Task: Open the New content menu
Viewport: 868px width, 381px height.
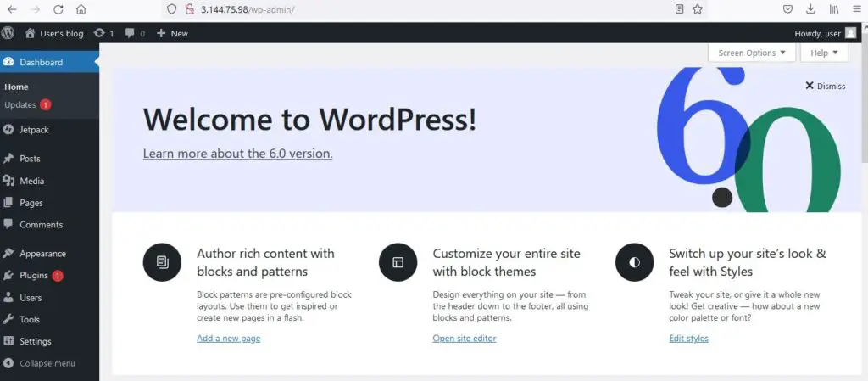Action: pyautogui.click(x=172, y=33)
